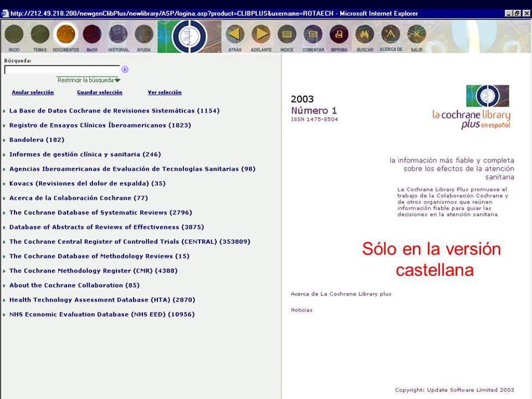532x399 pixels.
Task: Open The Cochrane Methodology Register (CMR)
Action: pos(93,271)
